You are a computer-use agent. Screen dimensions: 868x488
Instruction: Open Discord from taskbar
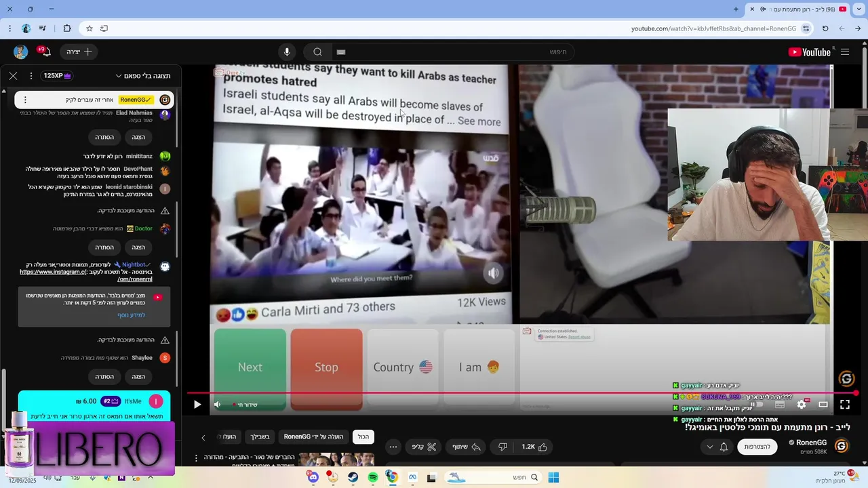(x=313, y=478)
